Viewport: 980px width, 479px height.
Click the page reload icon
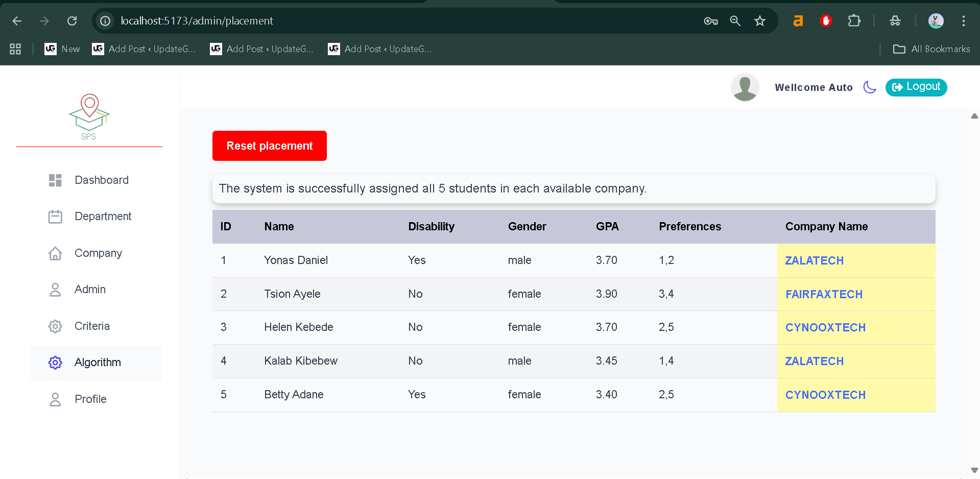click(x=72, y=20)
